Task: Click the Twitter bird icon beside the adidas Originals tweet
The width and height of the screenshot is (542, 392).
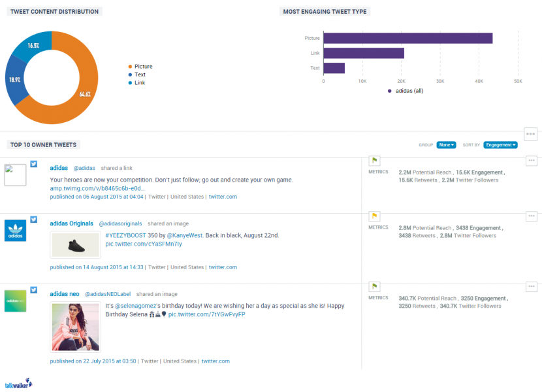Action: click(33, 220)
